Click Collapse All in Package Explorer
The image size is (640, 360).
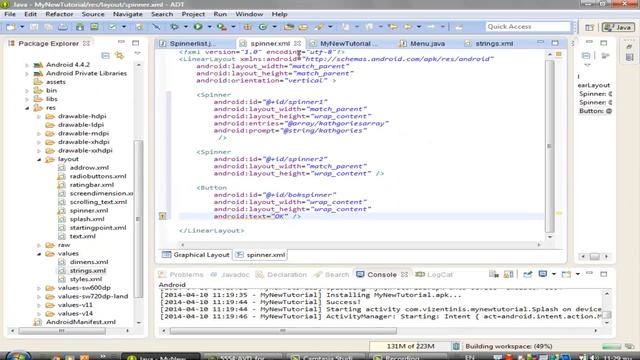pyautogui.click(x=105, y=55)
